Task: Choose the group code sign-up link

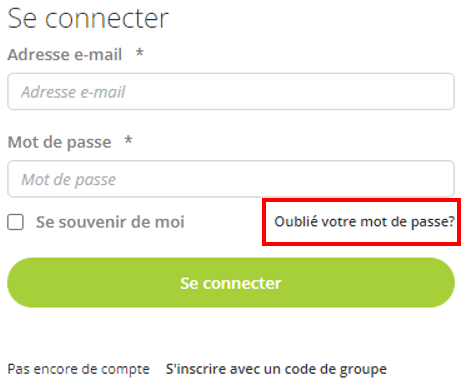Action: (276, 369)
